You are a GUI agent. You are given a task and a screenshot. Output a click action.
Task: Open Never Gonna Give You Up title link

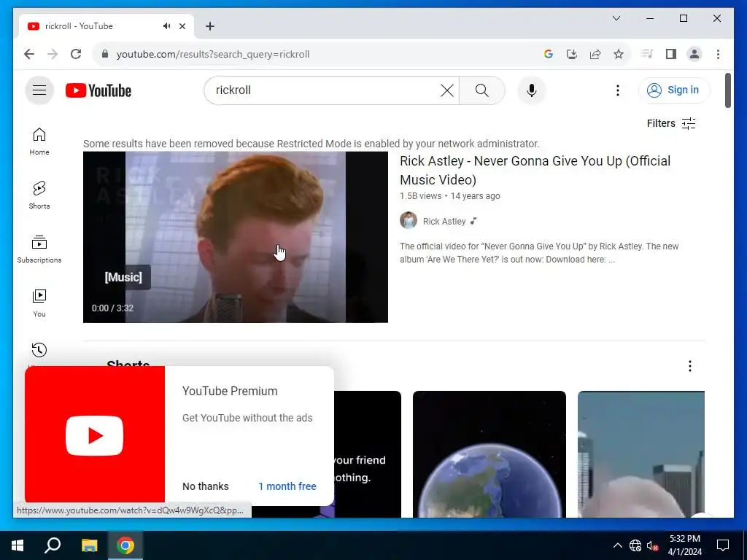pyautogui.click(x=535, y=171)
